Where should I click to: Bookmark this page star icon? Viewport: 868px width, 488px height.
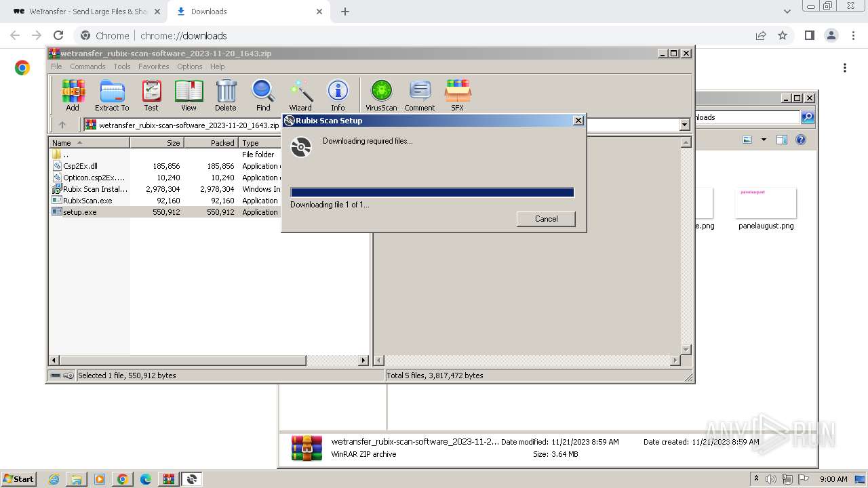click(783, 35)
